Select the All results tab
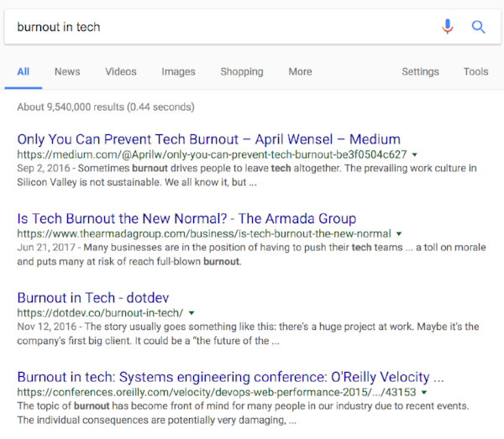The width and height of the screenshot is (504, 439). click(24, 71)
